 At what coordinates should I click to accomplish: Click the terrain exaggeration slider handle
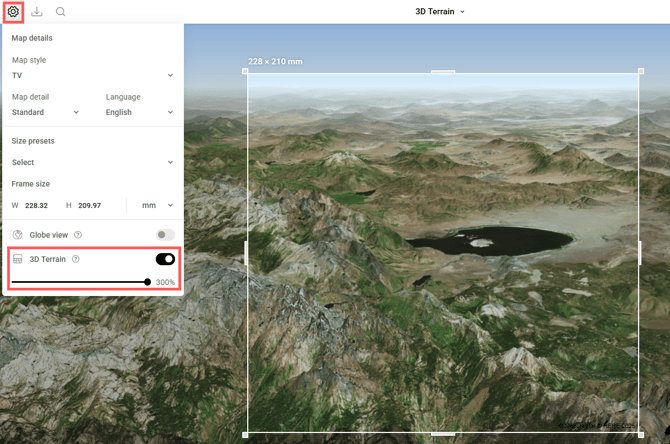pyautogui.click(x=147, y=282)
